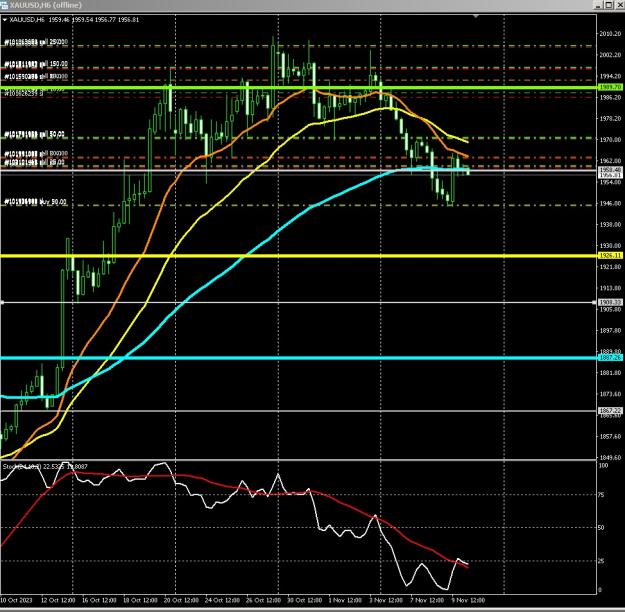Click the 2002.20 price scale label
Screen dimensions: 625x612
(610, 55)
